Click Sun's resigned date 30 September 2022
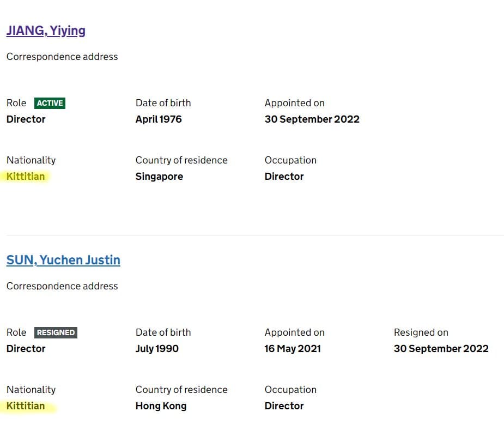Viewport: 504px width, 436px height. (441, 349)
